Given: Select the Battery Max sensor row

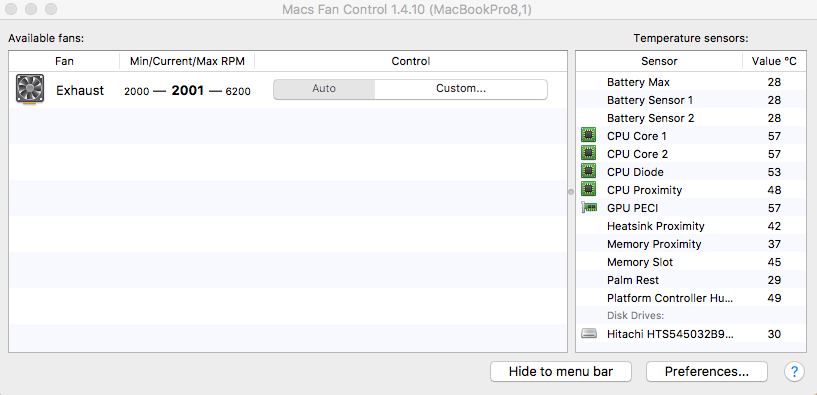Looking at the screenshot, I should point(690,82).
